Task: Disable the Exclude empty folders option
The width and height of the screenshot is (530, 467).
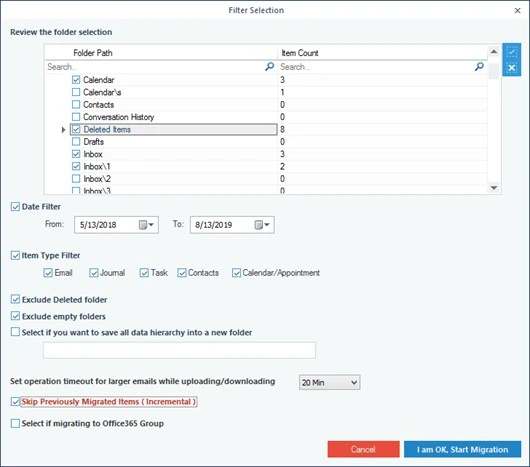Action: pyautogui.click(x=15, y=316)
